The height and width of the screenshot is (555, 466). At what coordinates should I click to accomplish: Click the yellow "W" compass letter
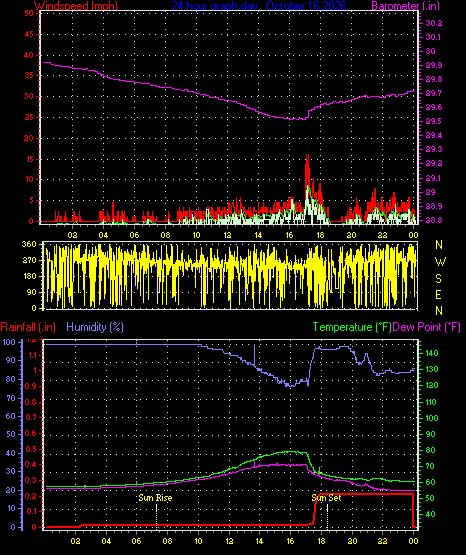[440, 262]
